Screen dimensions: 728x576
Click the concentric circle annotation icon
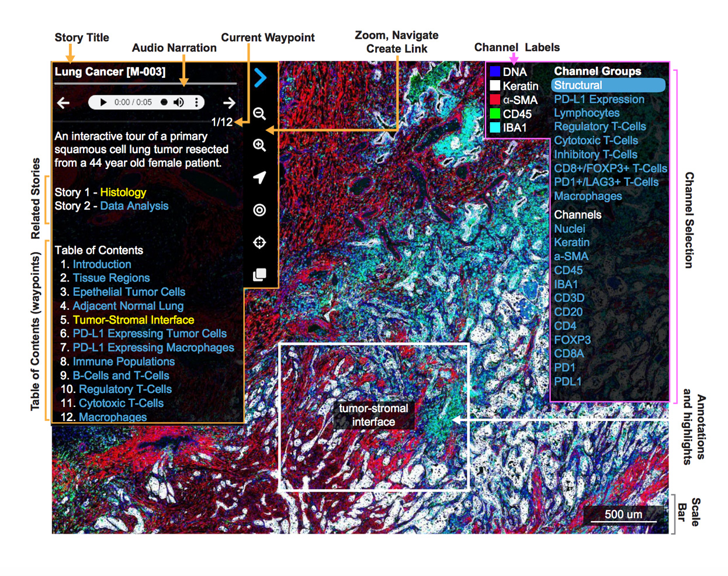[x=259, y=210]
